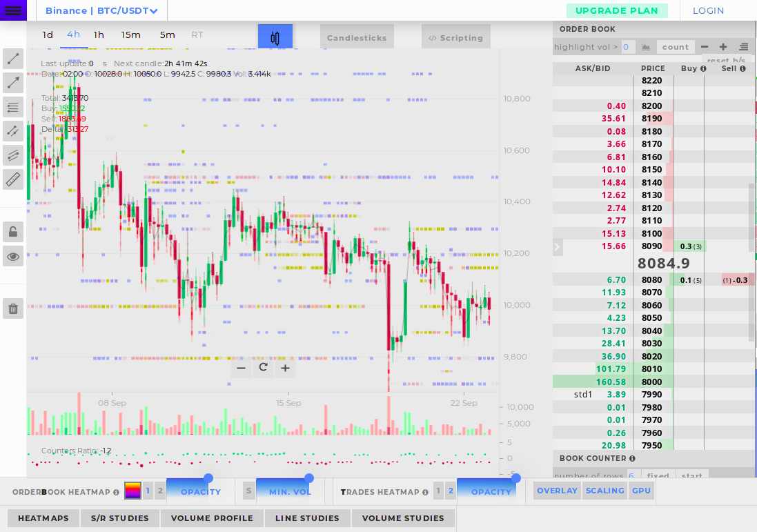The width and height of the screenshot is (757, 532).
Task: Decrease order book grouping with minus
Action: point(705,47)
